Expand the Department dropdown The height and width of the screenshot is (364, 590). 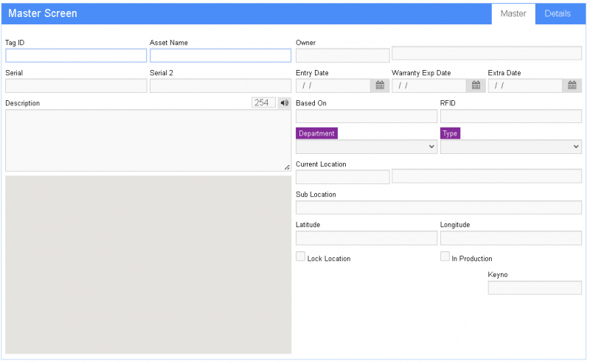tap(367, 147)
